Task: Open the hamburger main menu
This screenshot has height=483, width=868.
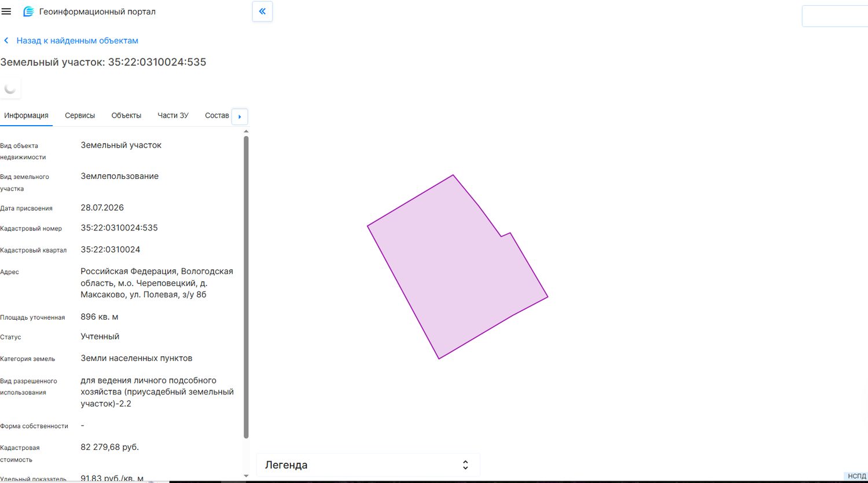Action: [6, 12]
